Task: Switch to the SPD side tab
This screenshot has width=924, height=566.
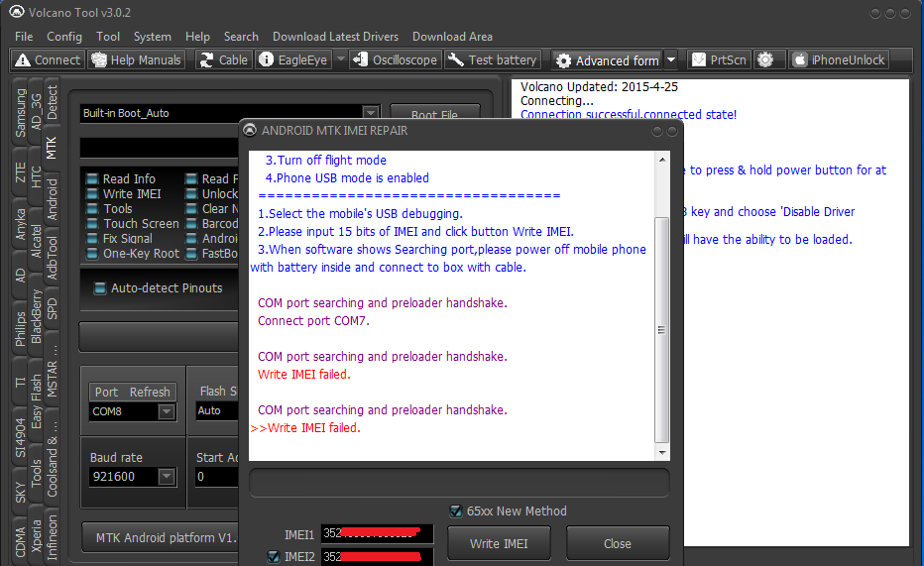Action: click(x=53, y=308)
